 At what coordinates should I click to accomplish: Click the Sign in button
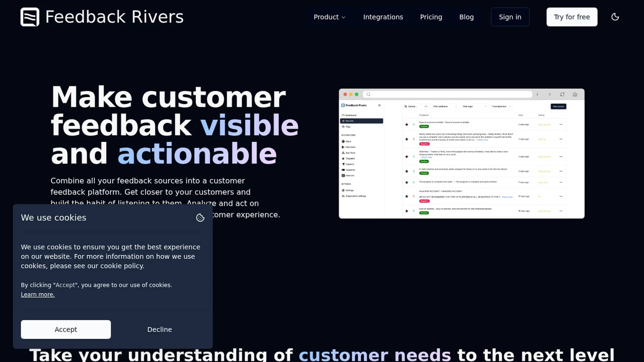[510, 17]
